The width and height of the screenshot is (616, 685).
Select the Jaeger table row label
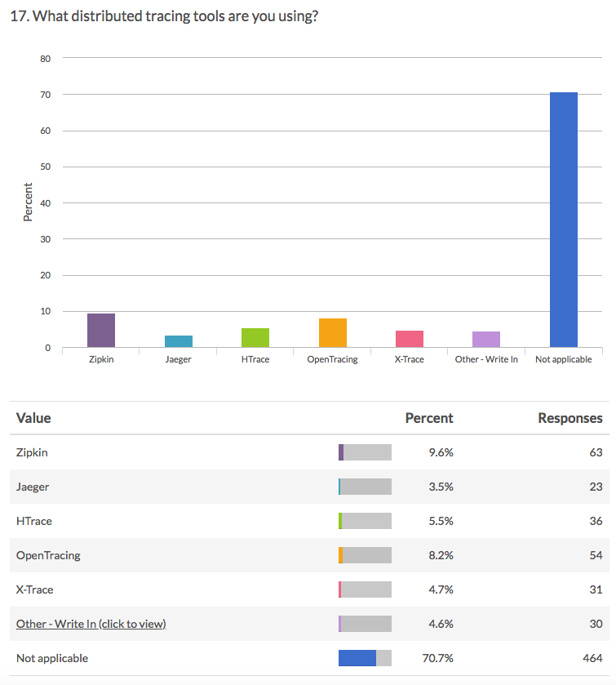33,487
